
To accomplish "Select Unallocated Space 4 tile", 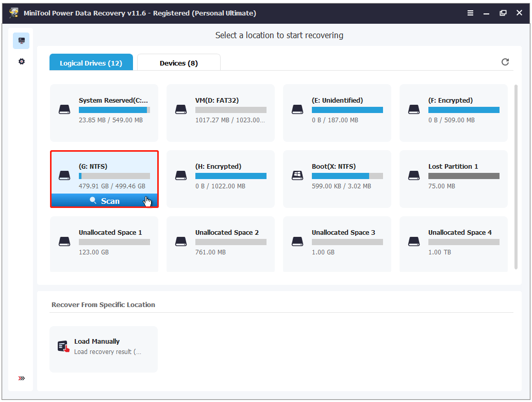I will pyautogui.click(x=453, y=244).
